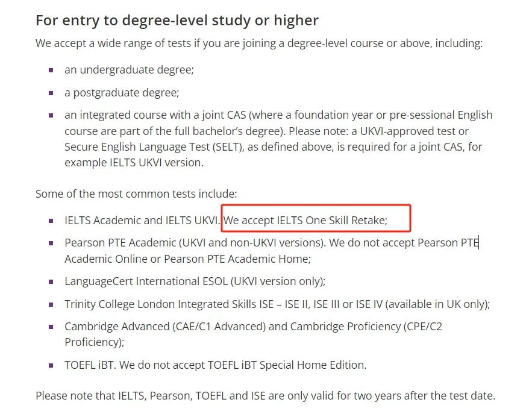
Task: Click the TOEFL iBT list item
Action: tap(215, 365)
